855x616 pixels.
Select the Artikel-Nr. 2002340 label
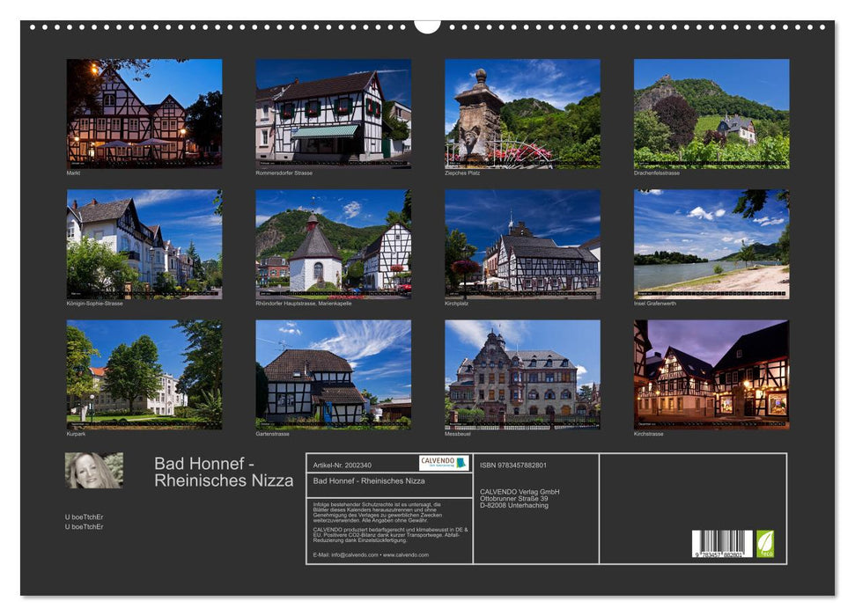click(x=343, y=465)
